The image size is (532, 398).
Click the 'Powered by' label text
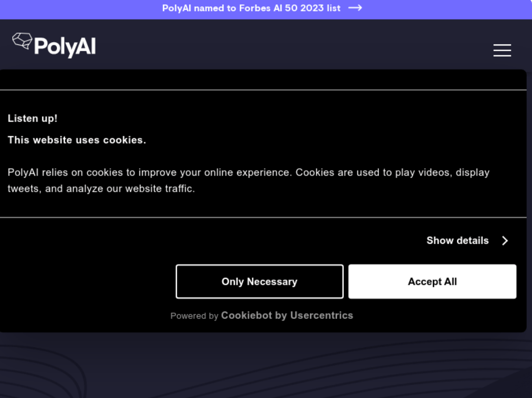coord(194,316)
